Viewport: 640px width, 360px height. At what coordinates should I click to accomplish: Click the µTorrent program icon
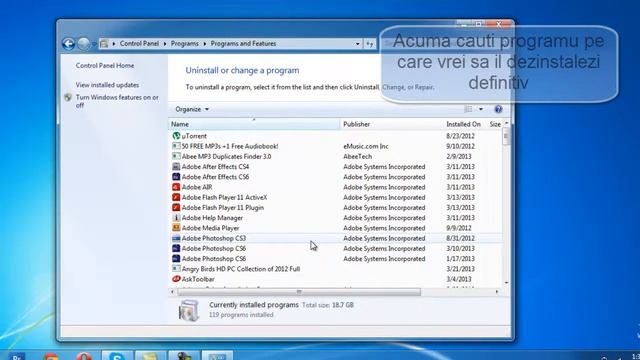tap(176, 136)
